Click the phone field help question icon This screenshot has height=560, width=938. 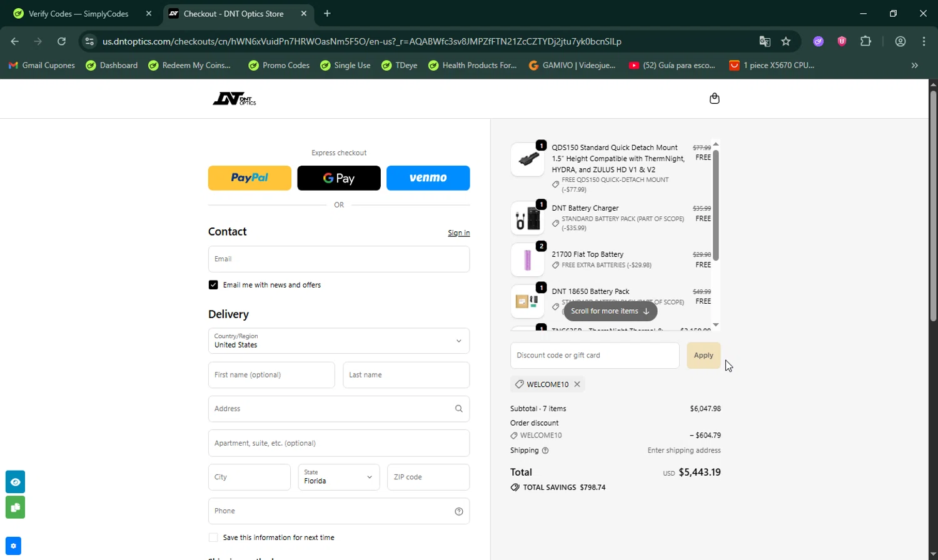tap(459, 511)
